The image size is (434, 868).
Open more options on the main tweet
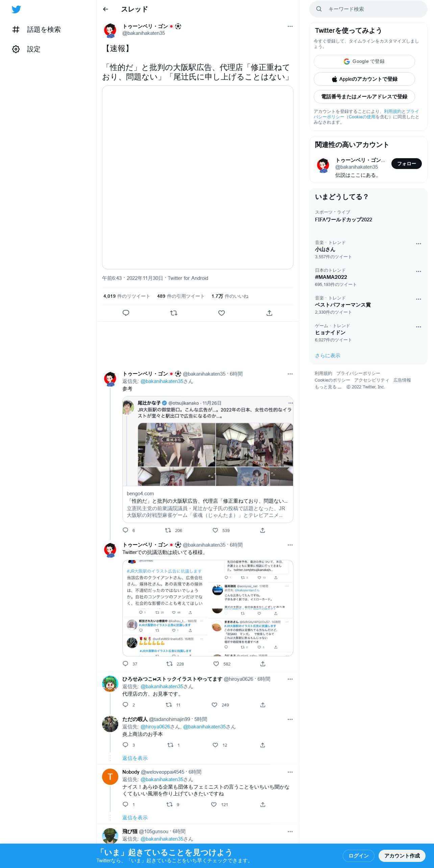(x=290, y=26)
